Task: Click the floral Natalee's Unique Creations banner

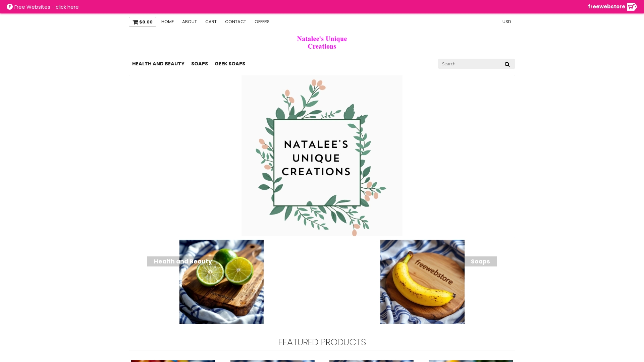Action: click(322, 156)
